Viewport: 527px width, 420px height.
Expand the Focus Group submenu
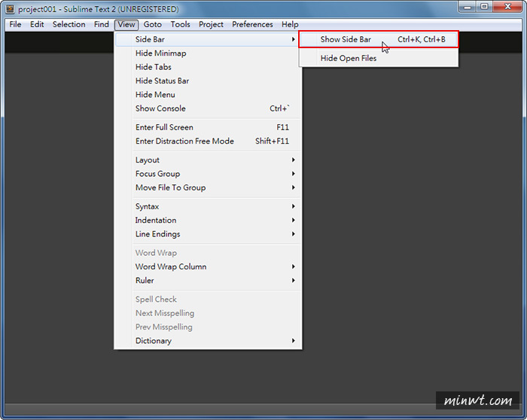[207, 174]
